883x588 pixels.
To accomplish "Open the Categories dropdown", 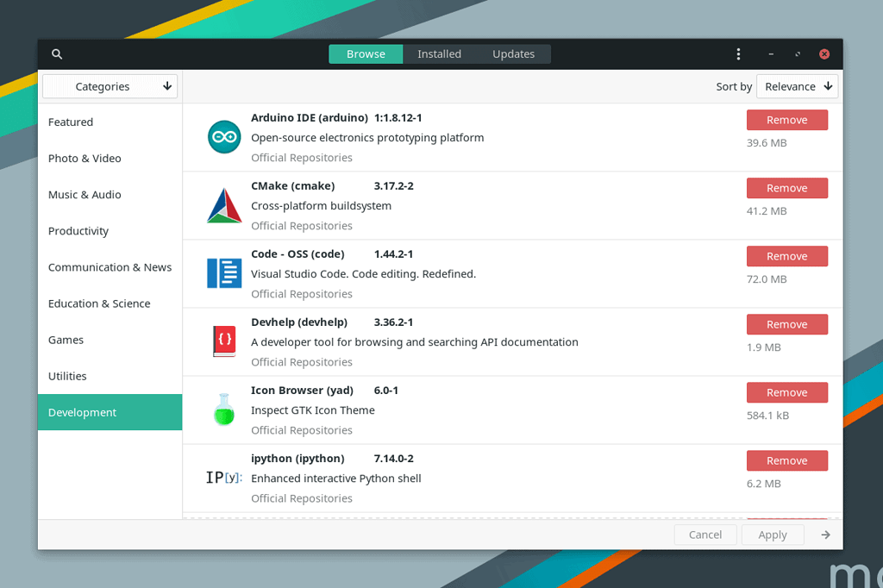I will click(110, 86).
